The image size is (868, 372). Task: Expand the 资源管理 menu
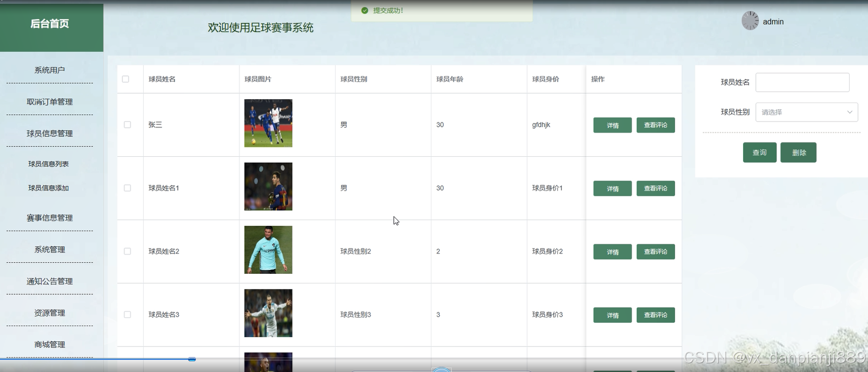(x=50, y=313)
